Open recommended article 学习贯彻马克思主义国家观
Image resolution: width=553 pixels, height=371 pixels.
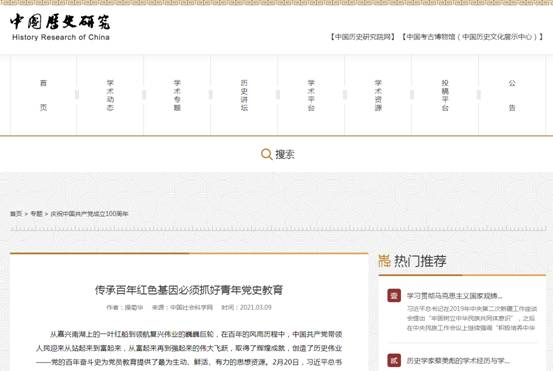point(455,296)
